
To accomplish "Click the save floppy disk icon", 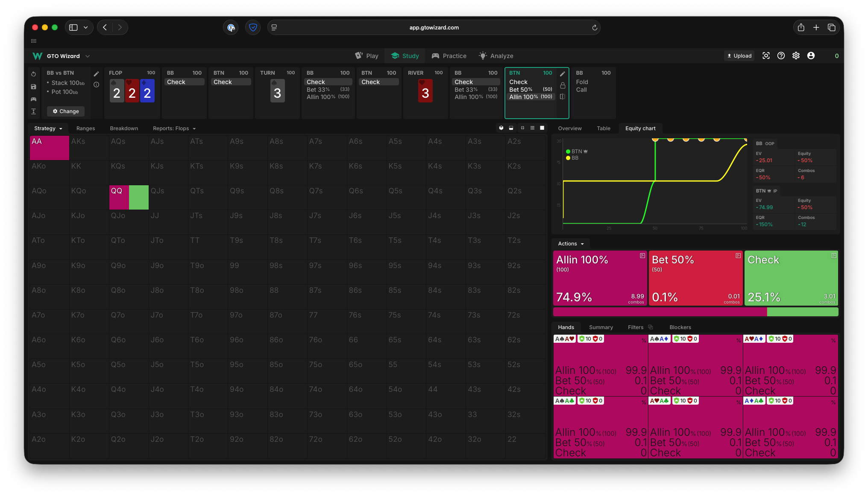I will pos(34,87).
